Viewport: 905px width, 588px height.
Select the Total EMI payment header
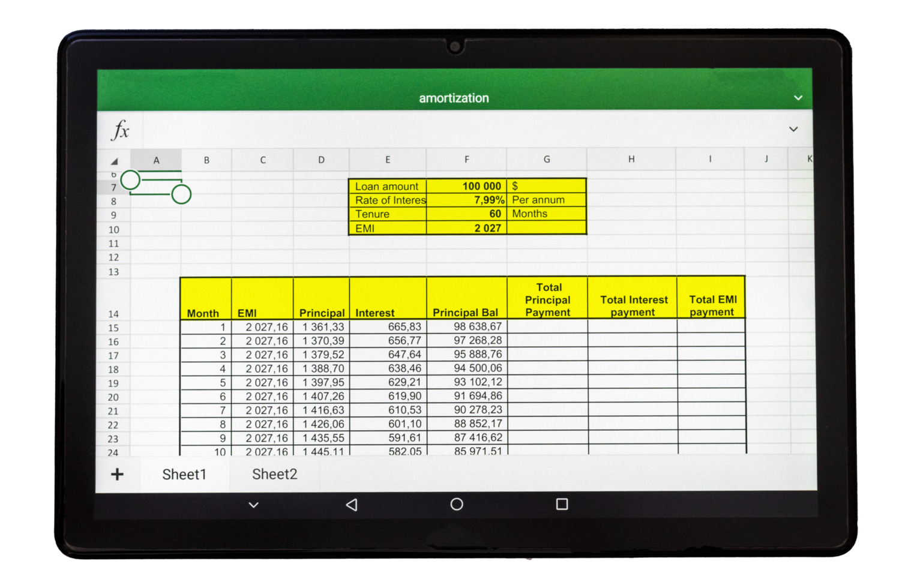(x=711, y=298)
